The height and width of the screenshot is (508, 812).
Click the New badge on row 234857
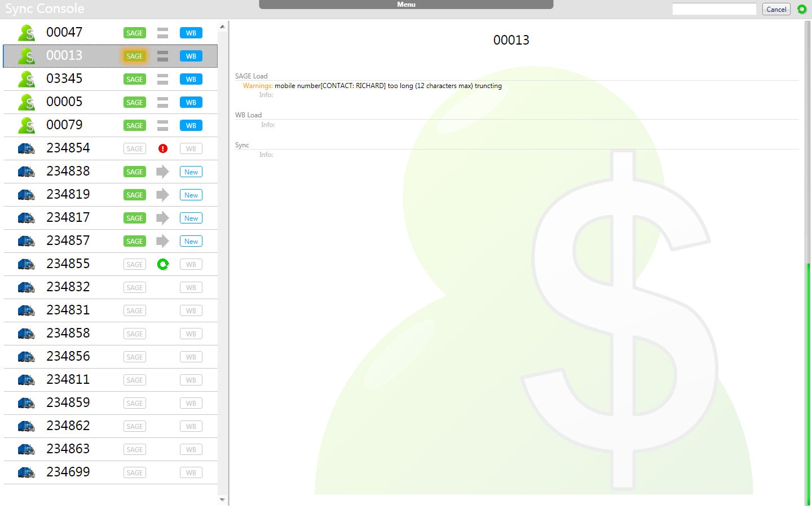[x=191, y=241]
